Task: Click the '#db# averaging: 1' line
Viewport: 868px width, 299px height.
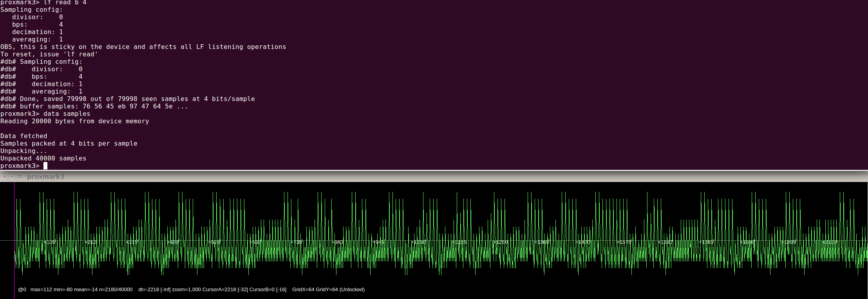Action: 42,92
